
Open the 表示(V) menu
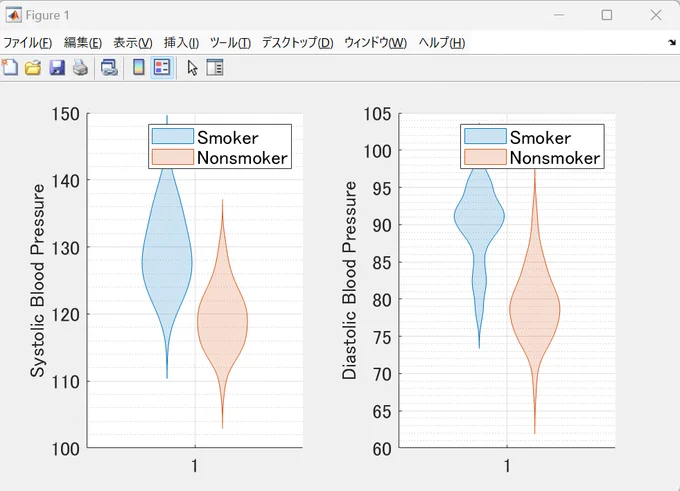pos(133,43)
